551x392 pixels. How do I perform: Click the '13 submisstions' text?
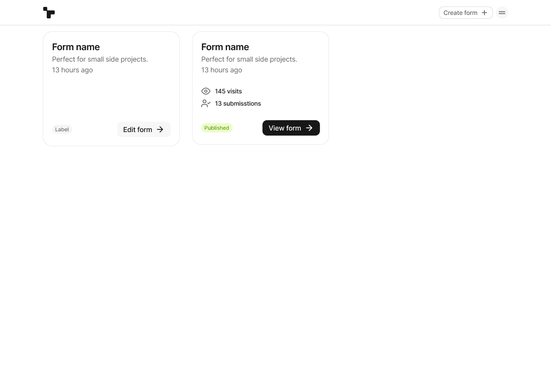238,103
